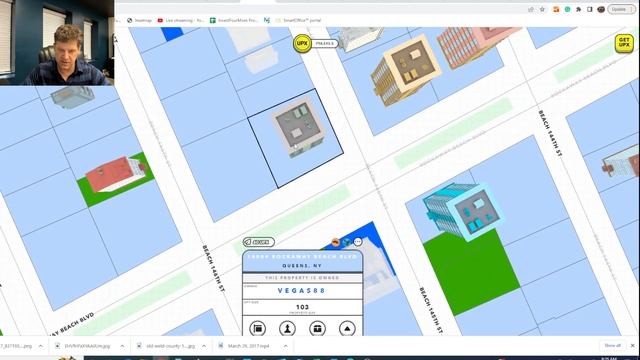Open the Live streaming YouTube bookmark
This screenshot has width=640, height=360.
(180, 20)
